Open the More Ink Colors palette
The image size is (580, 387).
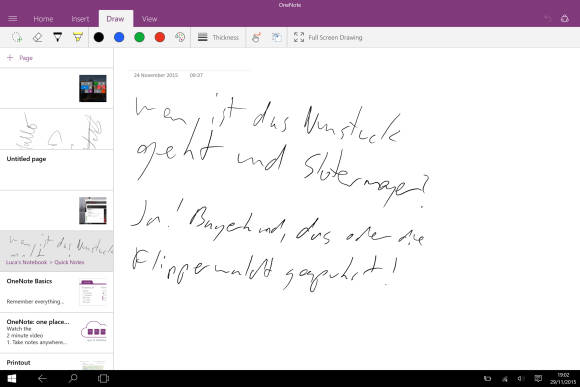(180, 37)
